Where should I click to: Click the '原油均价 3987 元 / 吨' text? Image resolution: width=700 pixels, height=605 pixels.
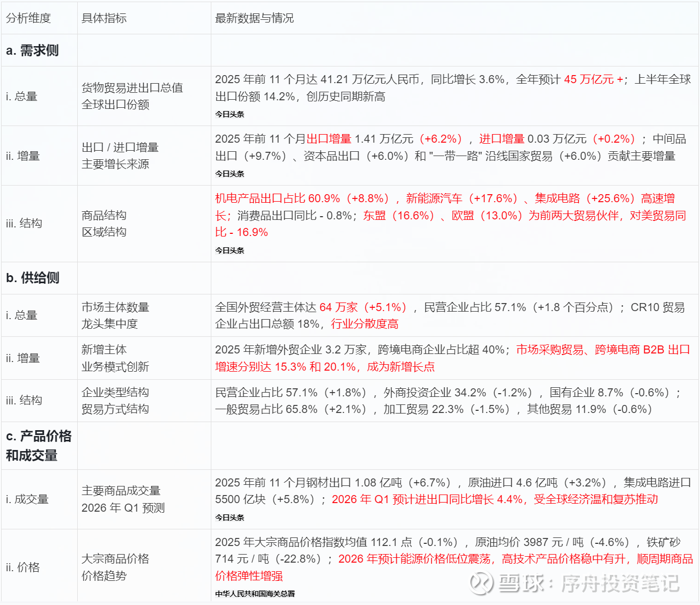click(x=529, y=542)
